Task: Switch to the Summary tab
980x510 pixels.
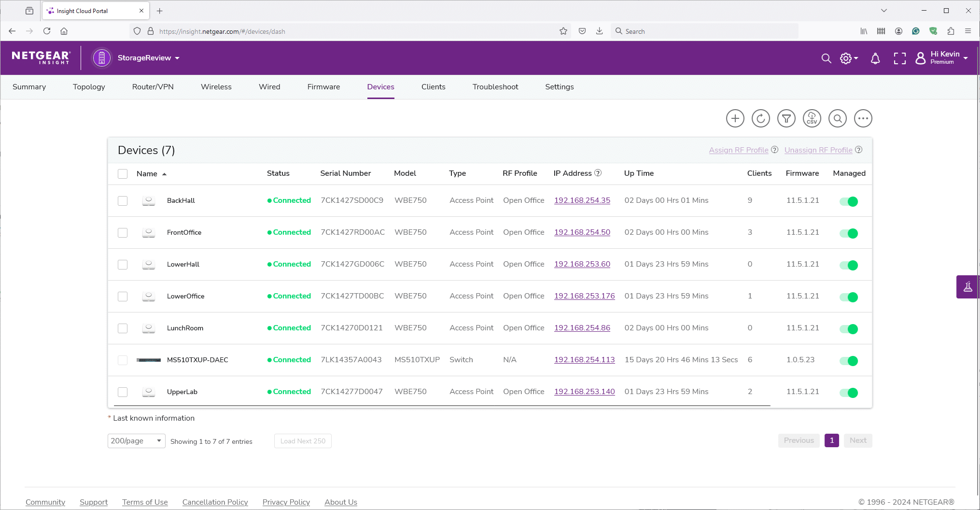Action: pos(29,87)
